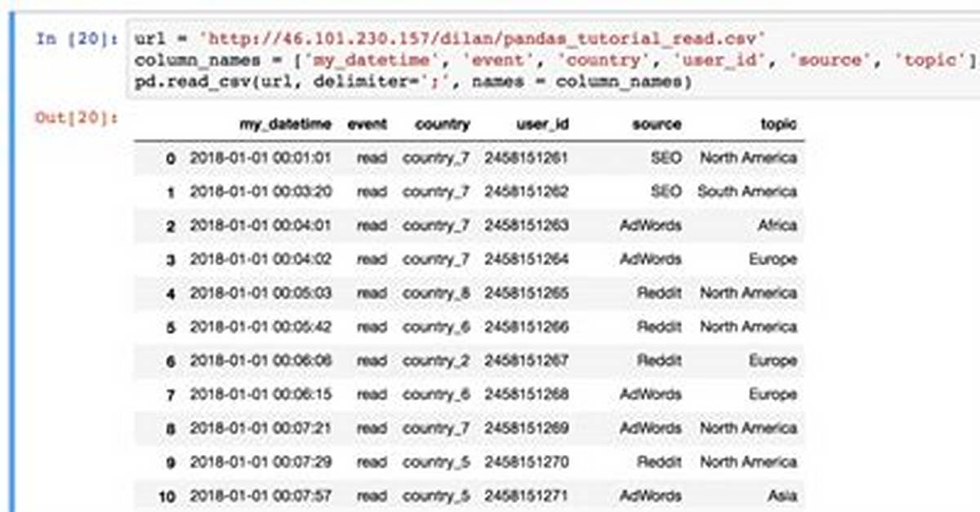Image resolution: width=980 pixels, height=512 pixels.
Task: Select cell 2018-01-01 00:07:29
Action: 261,462
